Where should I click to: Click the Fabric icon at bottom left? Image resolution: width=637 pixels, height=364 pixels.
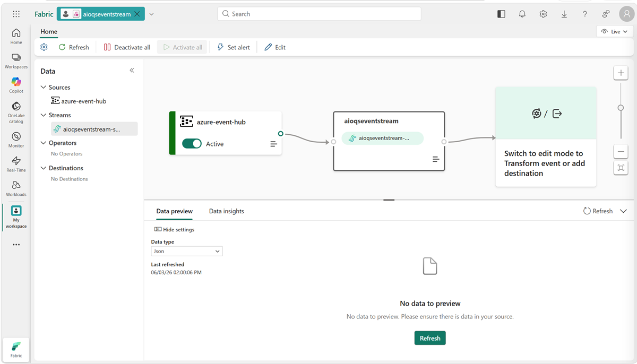[x=16, y=350]
